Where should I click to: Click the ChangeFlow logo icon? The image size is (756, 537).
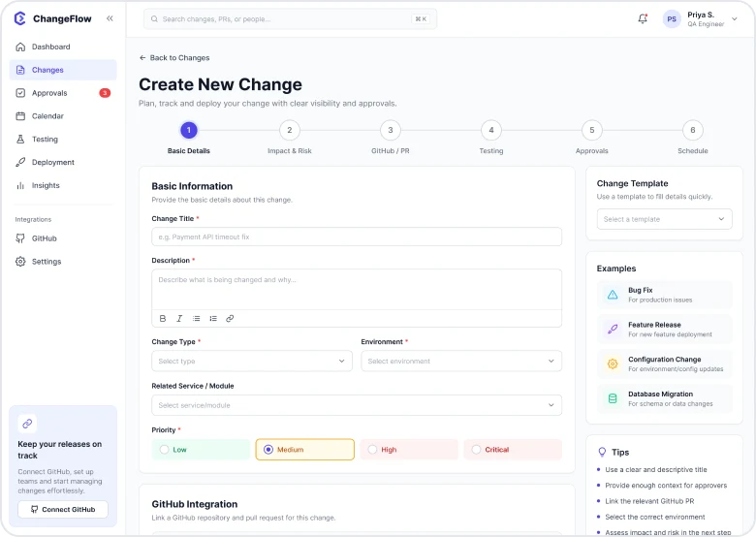point(19,18)
